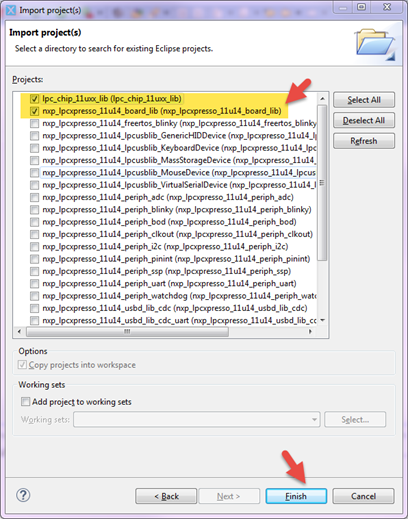
Task: Click the Help question mark icon
Action: tap(23, 495)
